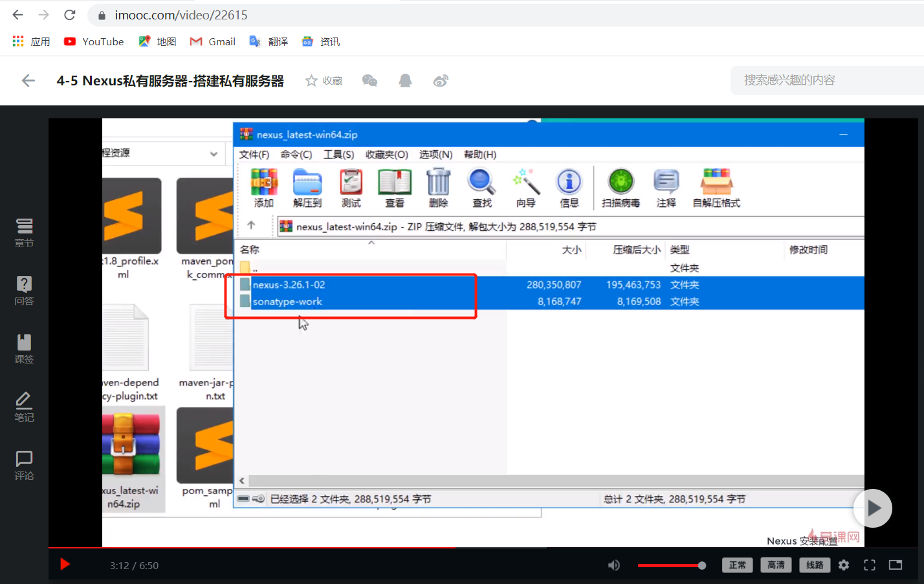Open the playback speed 正常 selector
Viewport: 924px width, 584px height.
point(738,565)
